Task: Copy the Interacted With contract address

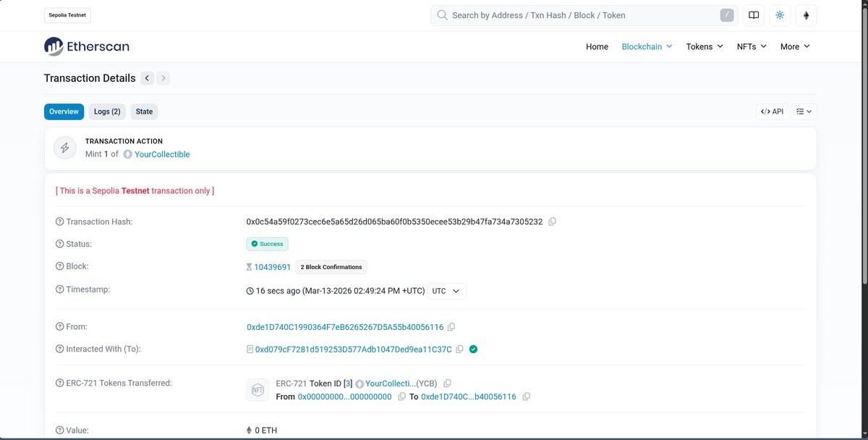Action: pyautogui.click(x=460, y=349)
